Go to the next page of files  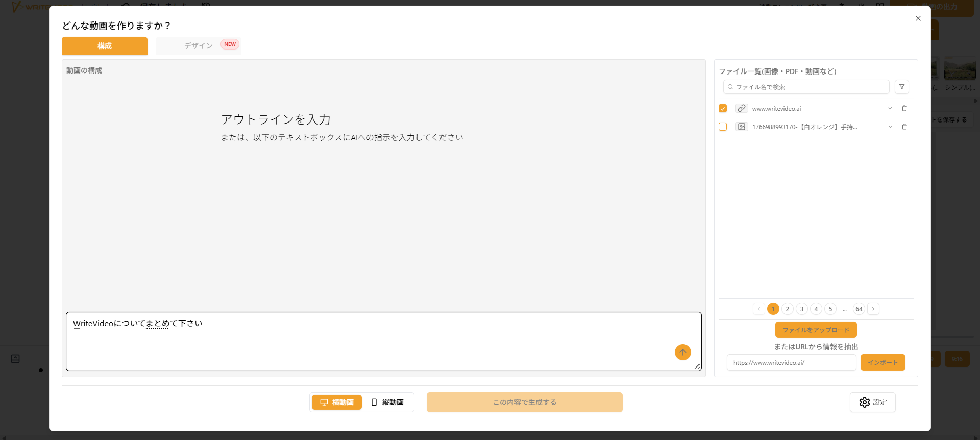point(873,309)
